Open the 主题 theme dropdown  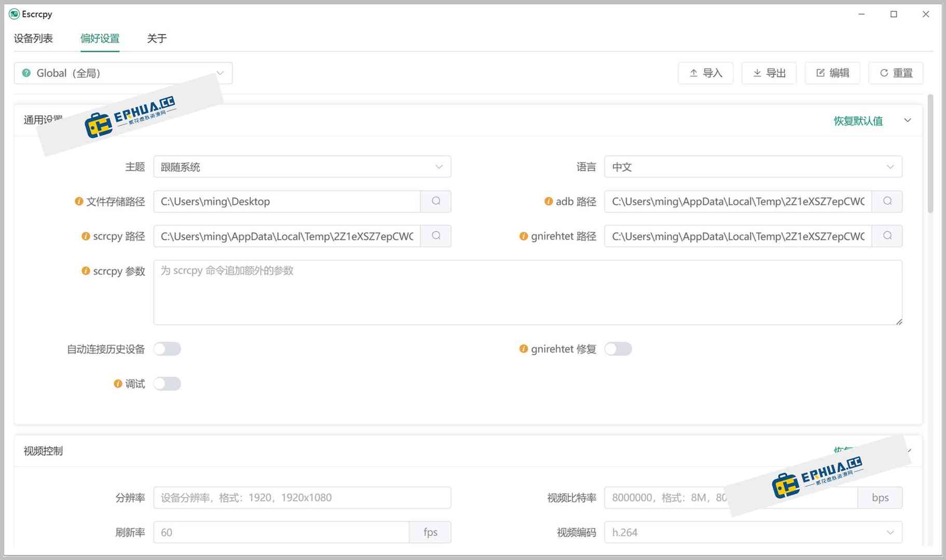coord(302,167)
